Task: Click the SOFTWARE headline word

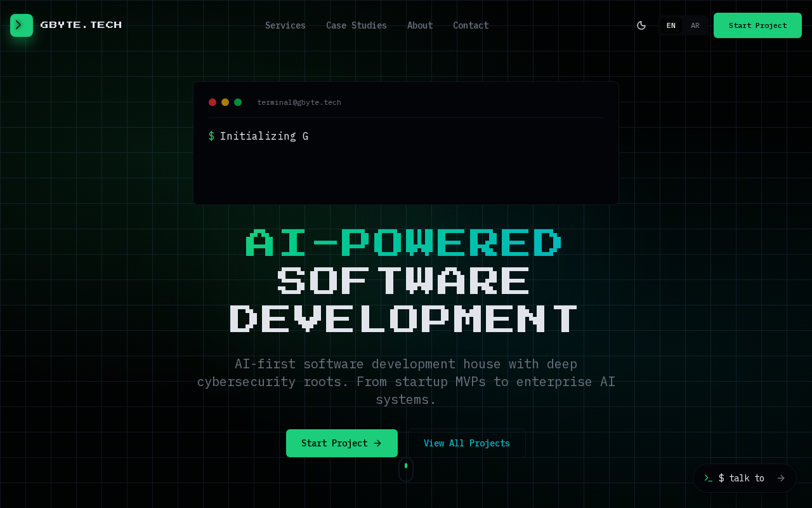Action: pos(404,281)
